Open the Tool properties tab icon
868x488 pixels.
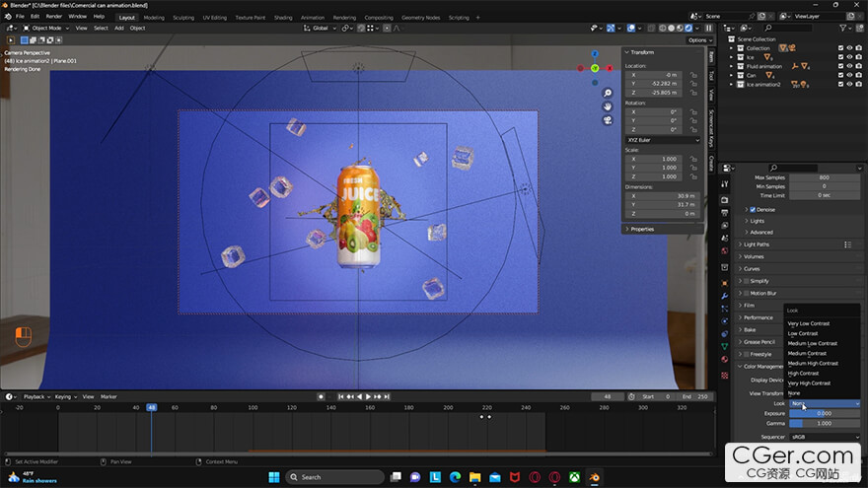pyautogui.click(x=725, y=184)
